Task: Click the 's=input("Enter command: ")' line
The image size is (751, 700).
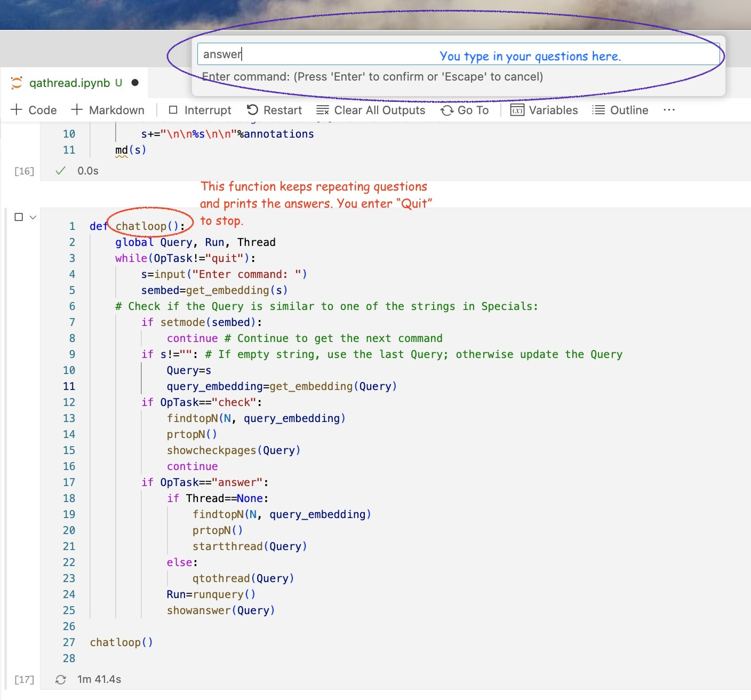Action: point(224,274)
